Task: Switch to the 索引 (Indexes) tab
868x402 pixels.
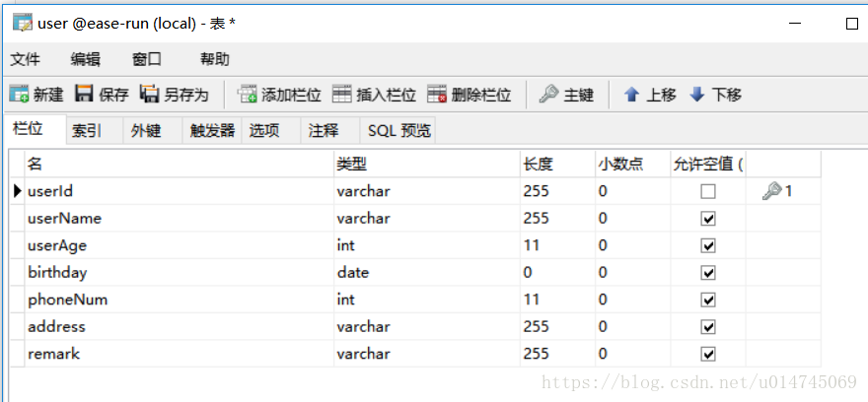Action: coord(95,131)
